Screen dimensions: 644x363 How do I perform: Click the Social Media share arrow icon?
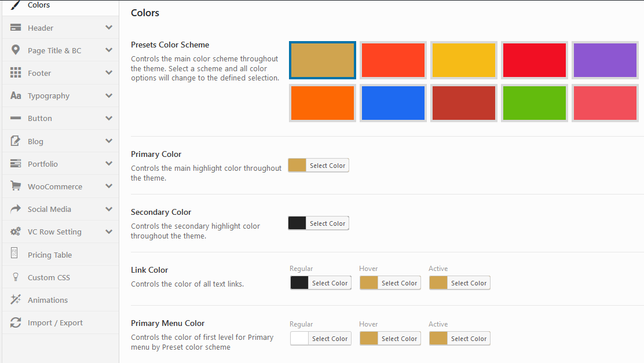(16, 209)
